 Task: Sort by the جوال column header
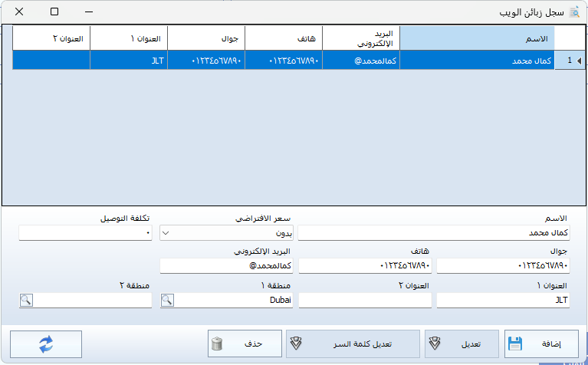pyautogui.click(x=206, y=38)
